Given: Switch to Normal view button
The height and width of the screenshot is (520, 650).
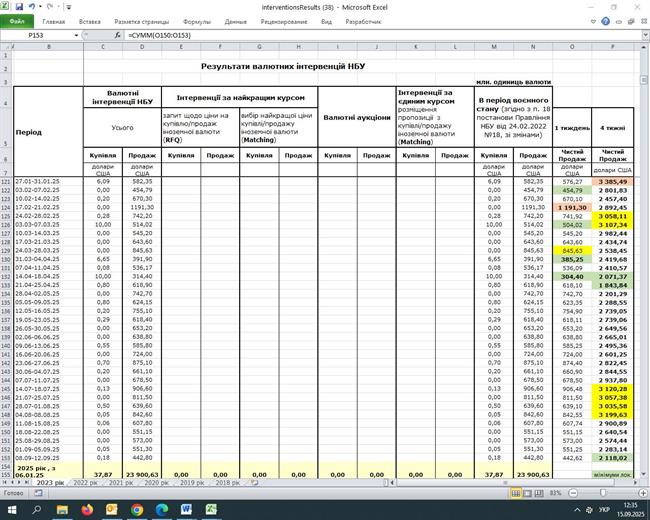Looking at the screenshot, I should pos(515,493).
